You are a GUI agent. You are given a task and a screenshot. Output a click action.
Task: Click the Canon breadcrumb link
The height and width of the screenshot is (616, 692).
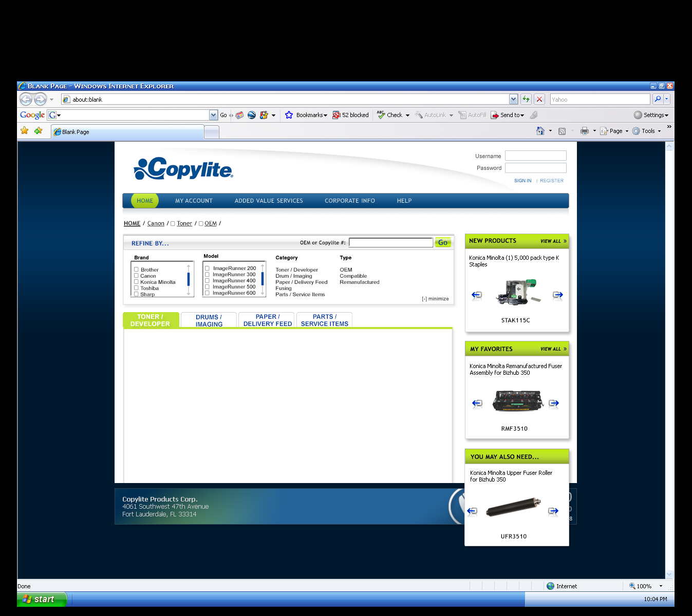pyautogui.click(x=156, y=223)
